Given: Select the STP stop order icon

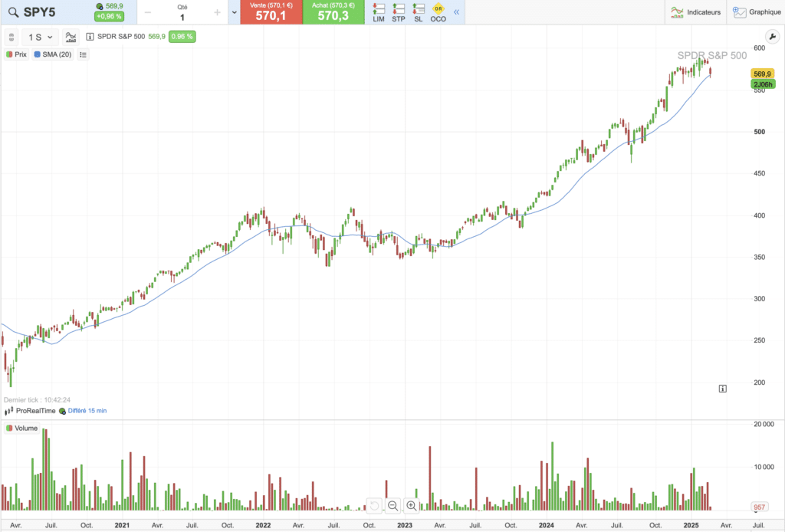Looking at the screenshot, I should [399, 12].
